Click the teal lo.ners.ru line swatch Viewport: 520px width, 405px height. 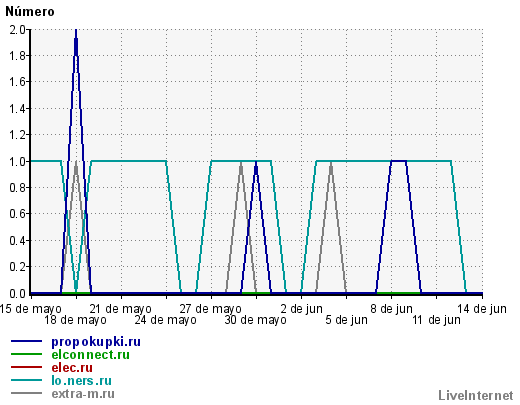pos(26,380)
